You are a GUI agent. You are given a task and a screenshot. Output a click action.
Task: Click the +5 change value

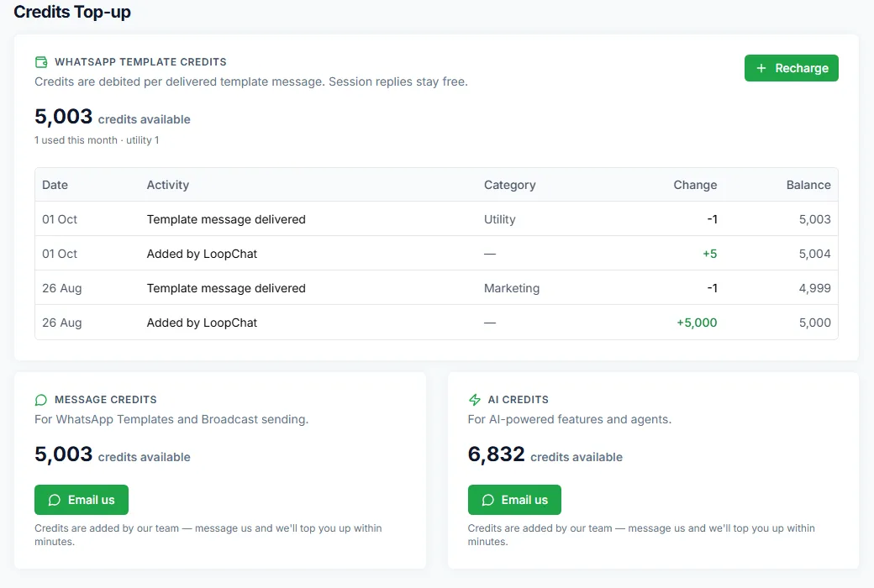[x=709, y=254]
